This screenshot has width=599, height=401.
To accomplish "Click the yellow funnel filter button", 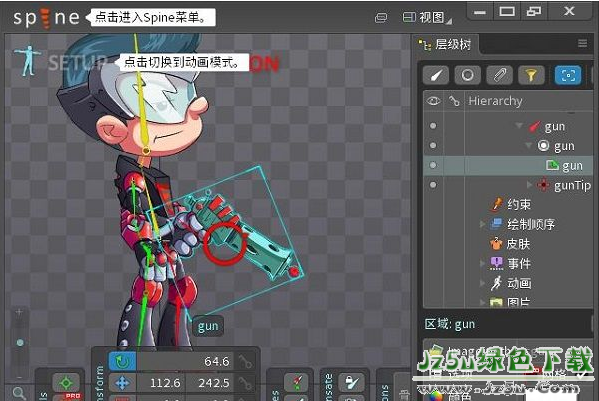I will (x=531, y=75).
